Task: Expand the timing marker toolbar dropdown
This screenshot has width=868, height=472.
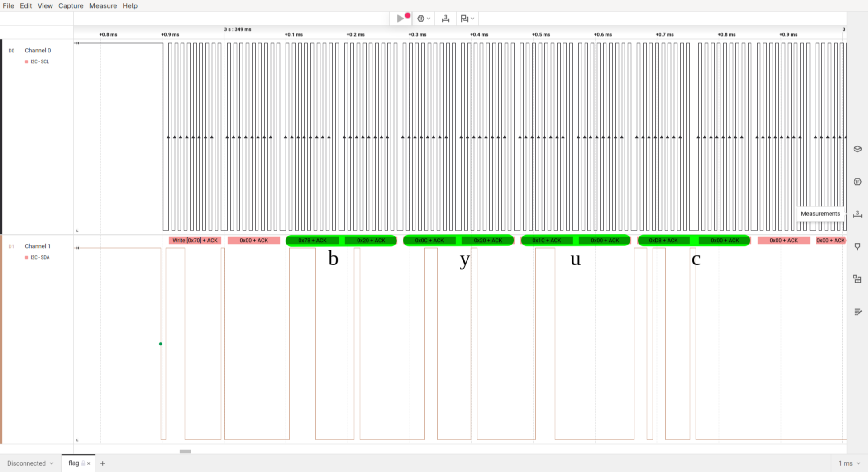Action: [472, 19]
